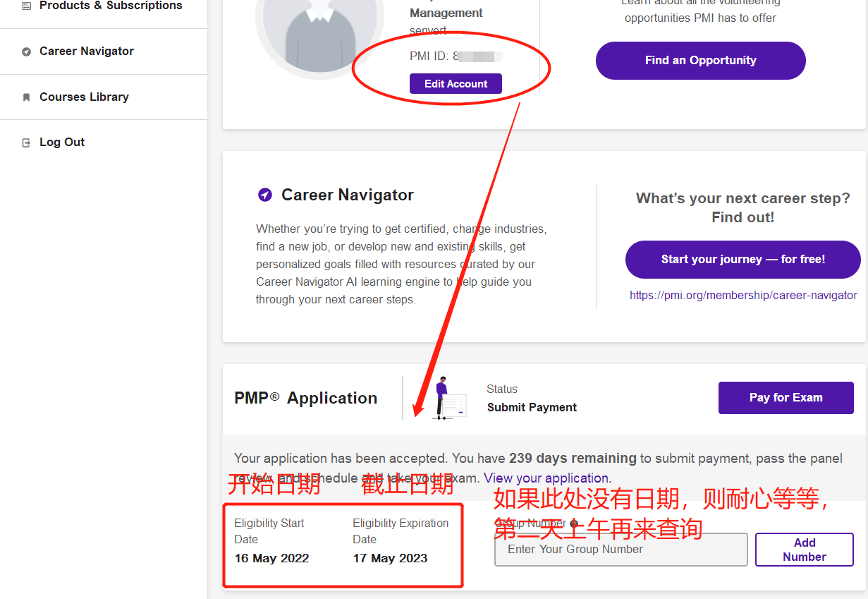The image size is (868, 599).
Task: Open the View your application link
Action: [546, 478]
